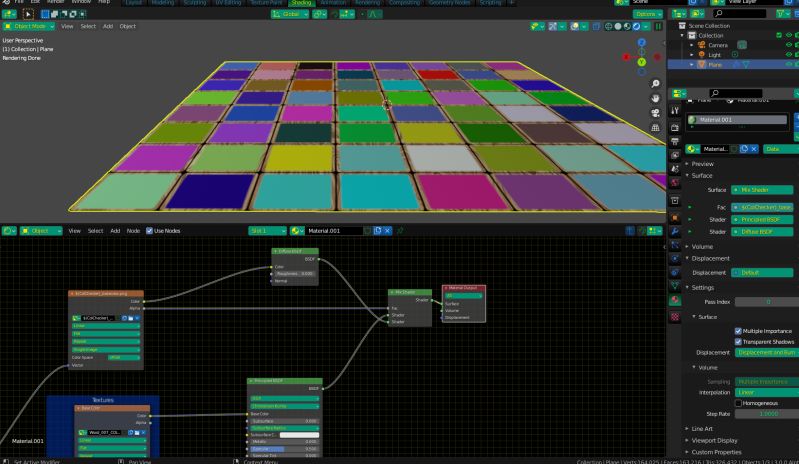Screen dimensions: 799x464
Task: Toggle Collection exclude checkbox in outliner
Action: (x=779, y=35)
